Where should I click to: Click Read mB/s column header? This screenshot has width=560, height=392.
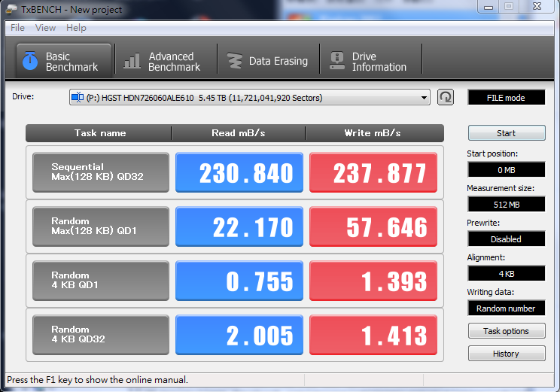[x=238, y=133]
